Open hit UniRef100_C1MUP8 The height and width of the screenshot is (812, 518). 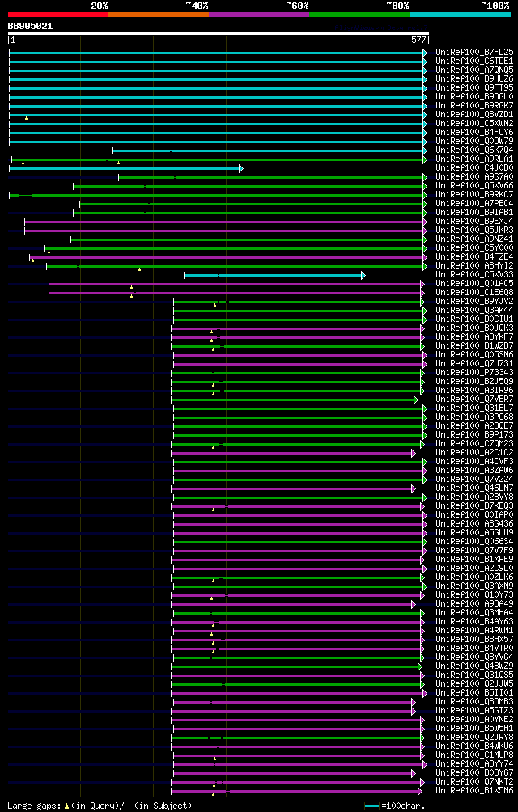click(x=474, y=755)
